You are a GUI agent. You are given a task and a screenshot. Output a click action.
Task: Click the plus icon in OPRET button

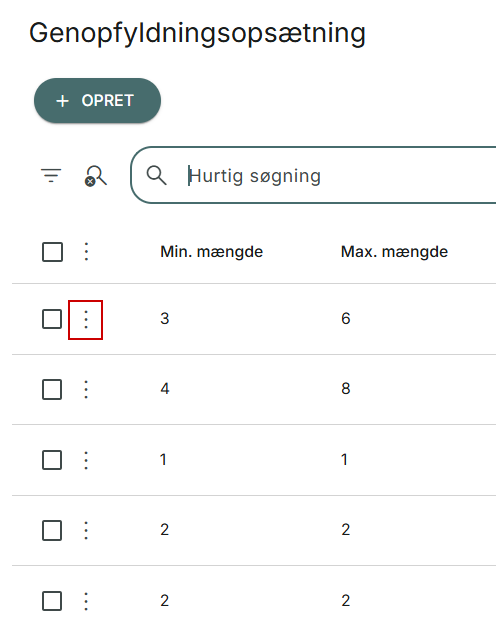pyautogui.click(x=62, y=101)
